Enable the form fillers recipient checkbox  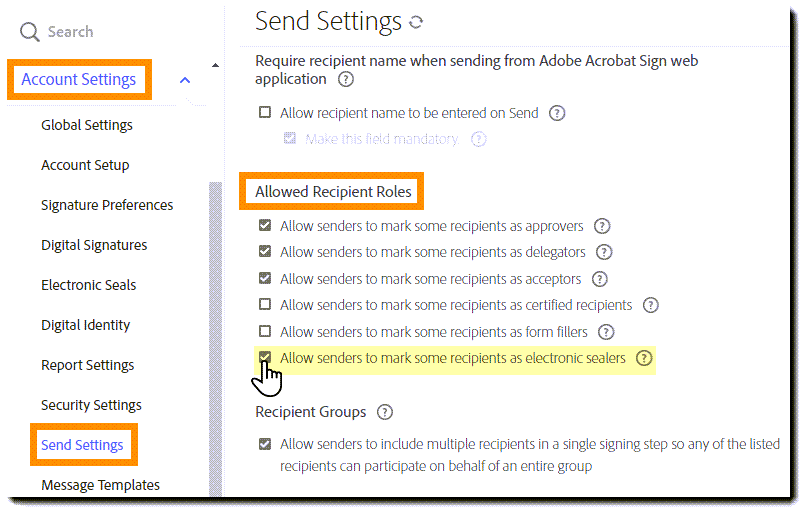click(x=265, y=331)
